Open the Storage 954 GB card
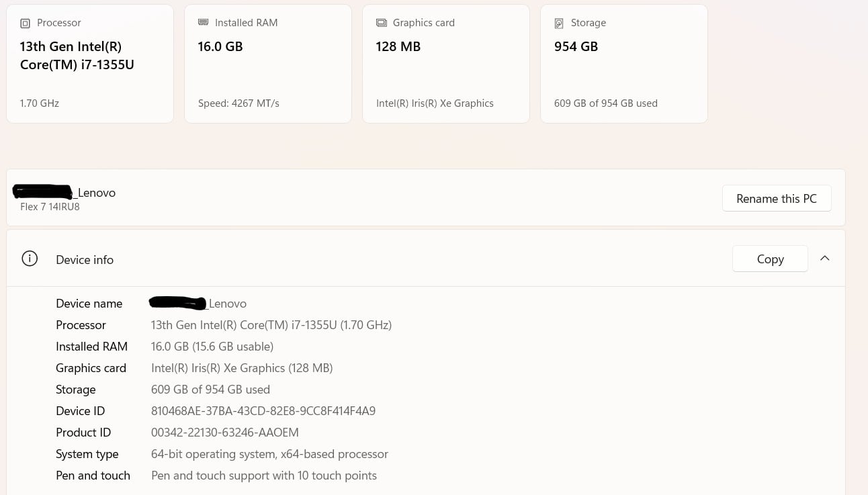Image resolution: width=868 pixels, height=495 pixels. (x=624, y=64)
